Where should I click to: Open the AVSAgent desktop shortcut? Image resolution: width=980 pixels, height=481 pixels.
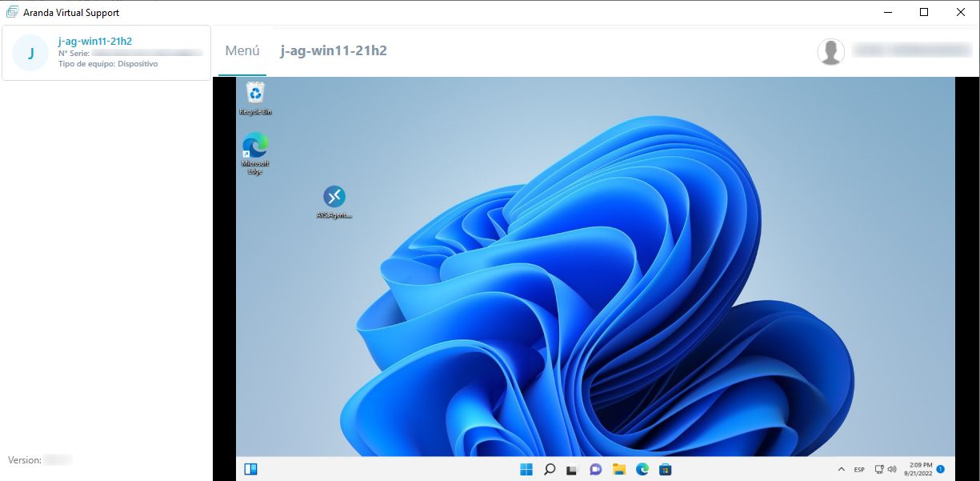(x=334, y=202)
